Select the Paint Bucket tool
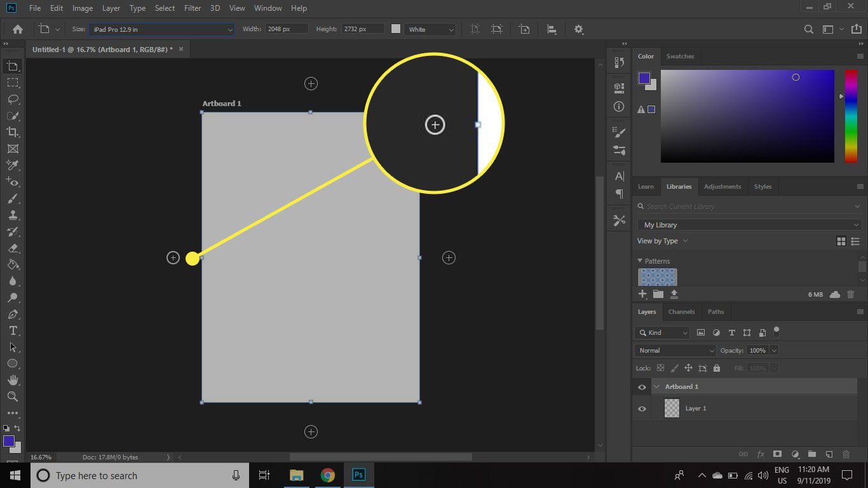The image size is (868, 488). coord(12,264)
